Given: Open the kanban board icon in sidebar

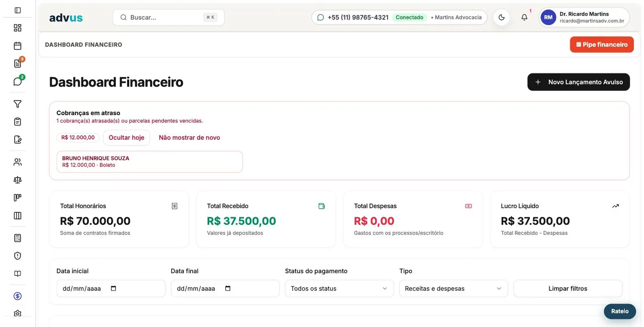Looking at the screenshot, I should pyautogui.click(x=17, y=198).
